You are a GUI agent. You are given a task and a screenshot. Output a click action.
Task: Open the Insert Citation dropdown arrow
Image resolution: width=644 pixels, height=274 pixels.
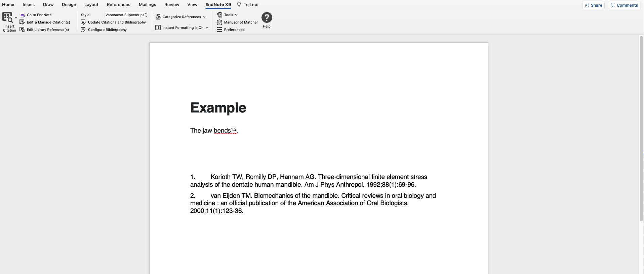coord(16,17)
